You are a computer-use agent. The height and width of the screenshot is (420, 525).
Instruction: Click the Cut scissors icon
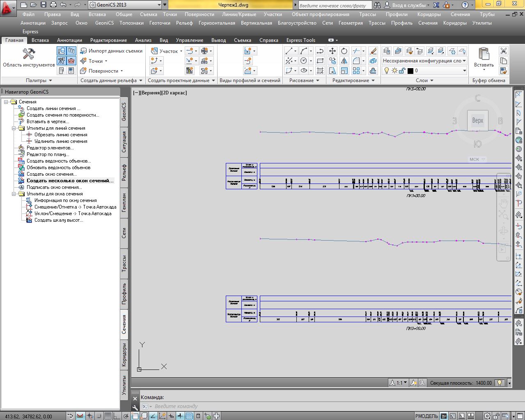click(x=504, y=51)
